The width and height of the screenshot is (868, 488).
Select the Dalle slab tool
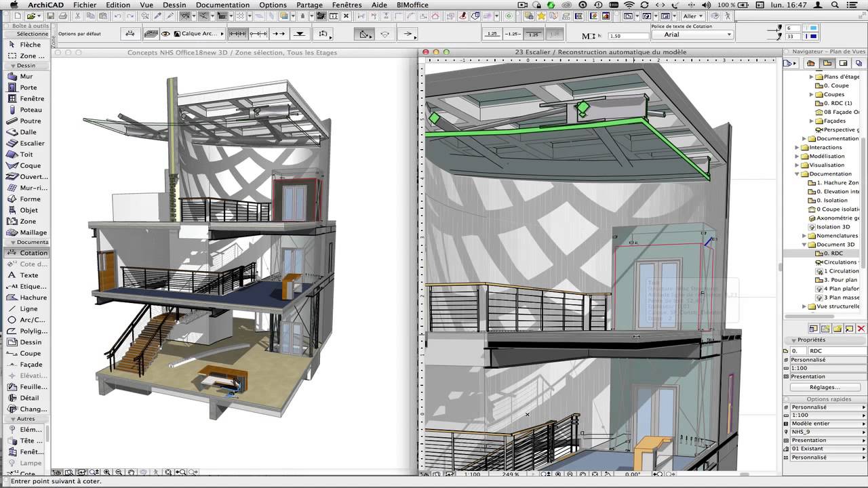point(25,132)
